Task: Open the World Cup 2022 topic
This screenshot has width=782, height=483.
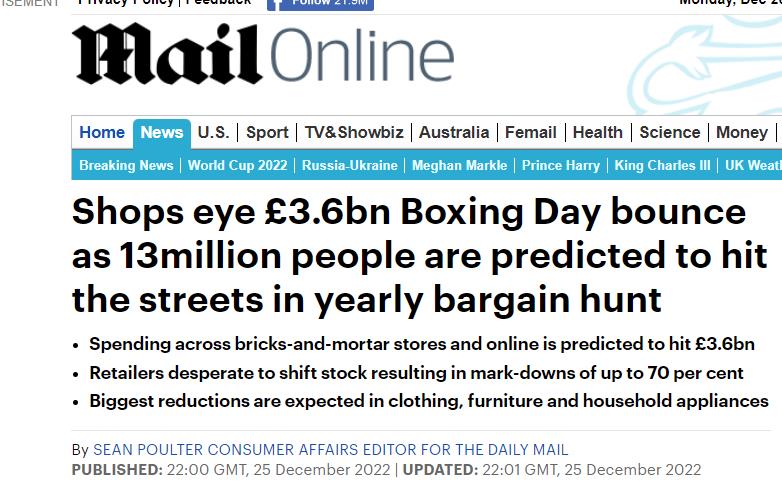Action: pos(237,165)
